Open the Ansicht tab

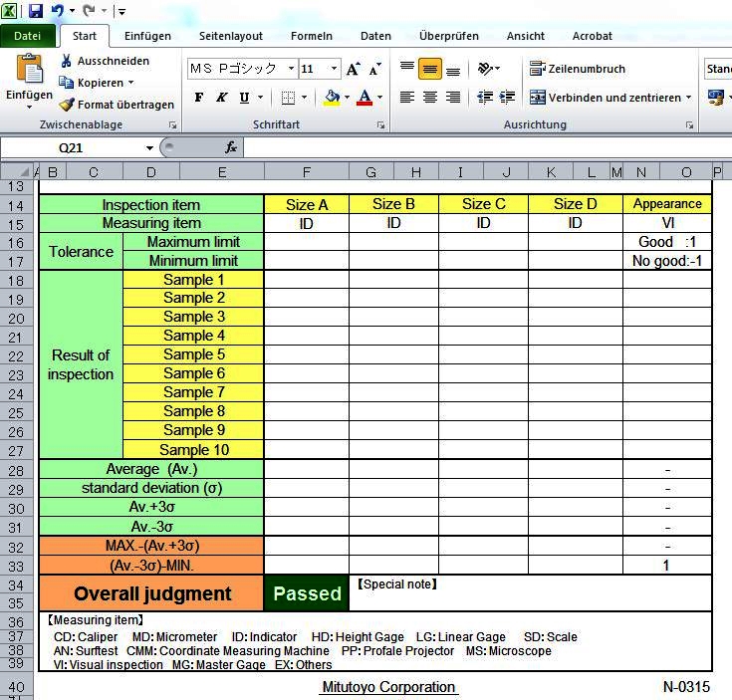point(525,36)
